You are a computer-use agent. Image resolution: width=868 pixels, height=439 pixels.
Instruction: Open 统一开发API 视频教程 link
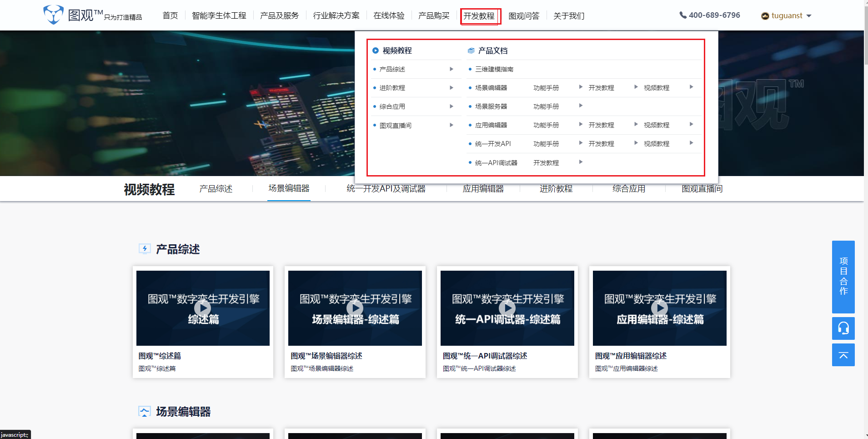tap(657, 144)
